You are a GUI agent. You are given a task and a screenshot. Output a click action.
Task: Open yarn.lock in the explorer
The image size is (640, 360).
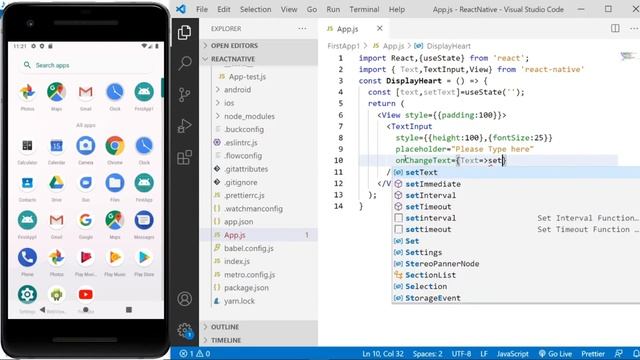coord(239,301)
